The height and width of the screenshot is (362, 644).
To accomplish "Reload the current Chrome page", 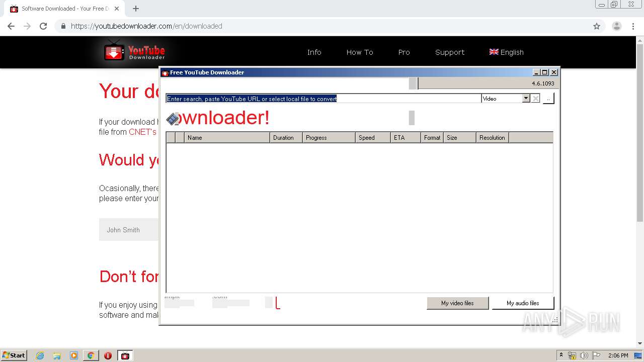I will point(43,26).
